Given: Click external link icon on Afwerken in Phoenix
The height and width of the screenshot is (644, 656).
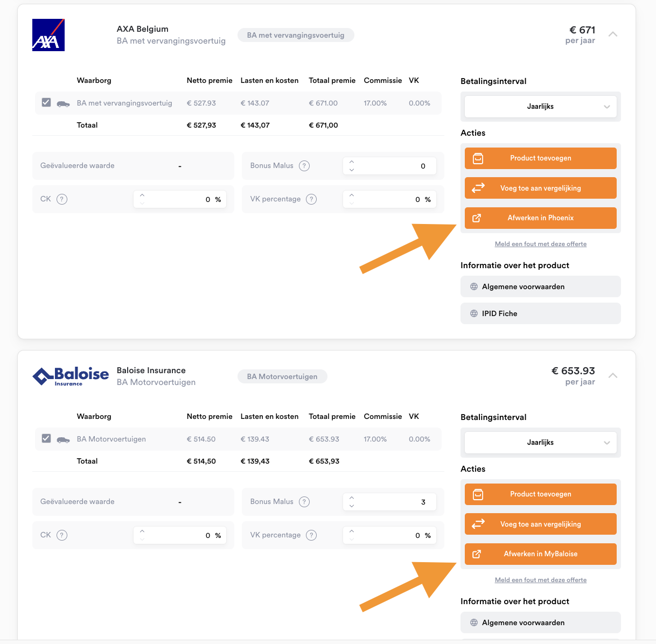Looking at the screenshot, I should point(477,218).
